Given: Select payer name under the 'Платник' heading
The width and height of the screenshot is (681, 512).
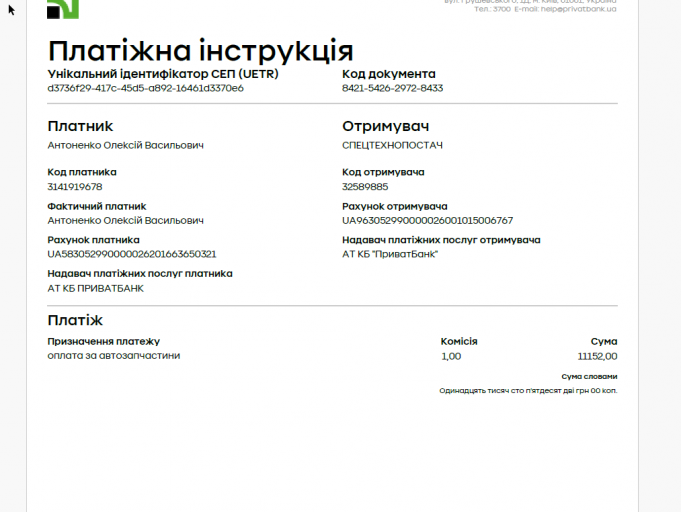Looking at the screenshot, I should coord(126,145).
